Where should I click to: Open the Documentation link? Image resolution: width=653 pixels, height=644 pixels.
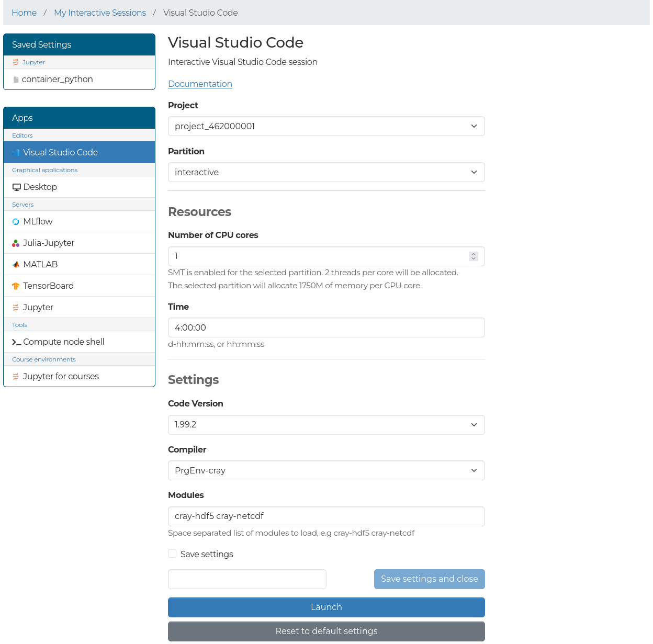click(200, 84)
